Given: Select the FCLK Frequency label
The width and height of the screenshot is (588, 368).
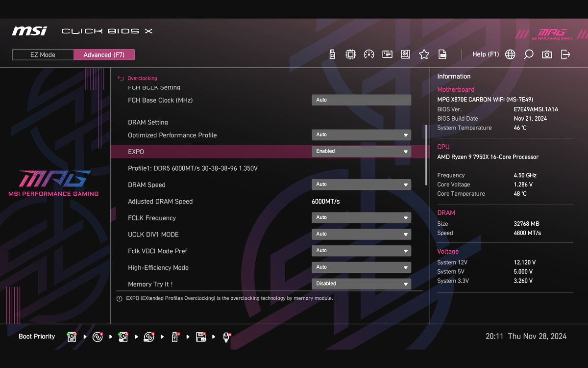Looking at the screenshot, I should tap(152, 218).
